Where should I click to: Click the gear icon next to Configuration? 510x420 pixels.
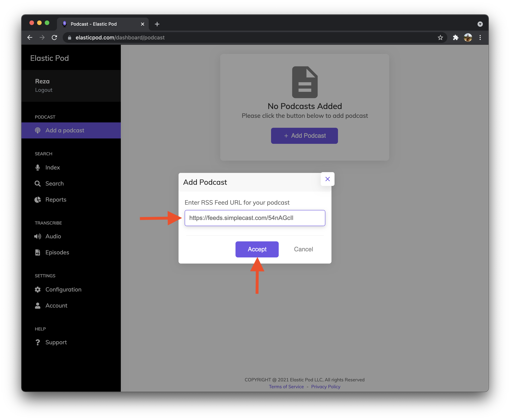(x=37, y=289)
